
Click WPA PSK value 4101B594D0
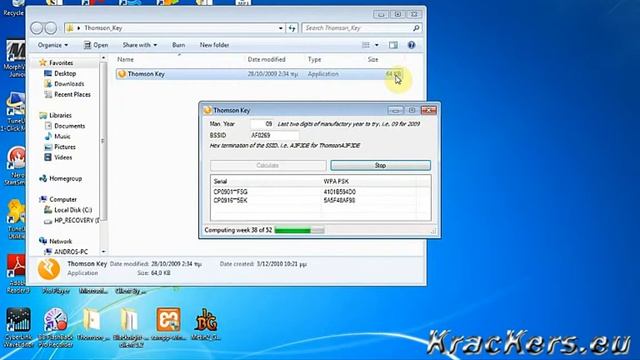(x=339, y=192)
